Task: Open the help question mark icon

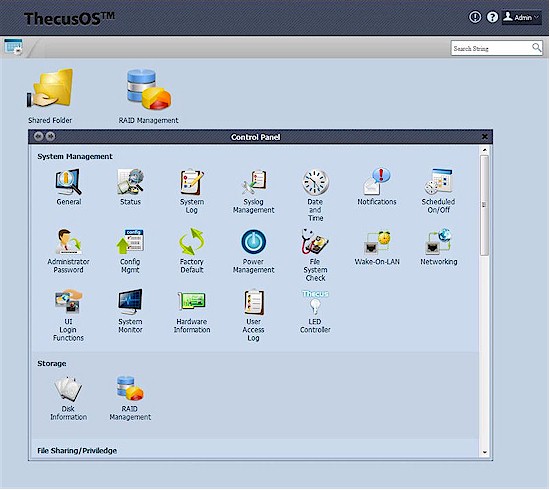Action: click(x=492, y=17)
